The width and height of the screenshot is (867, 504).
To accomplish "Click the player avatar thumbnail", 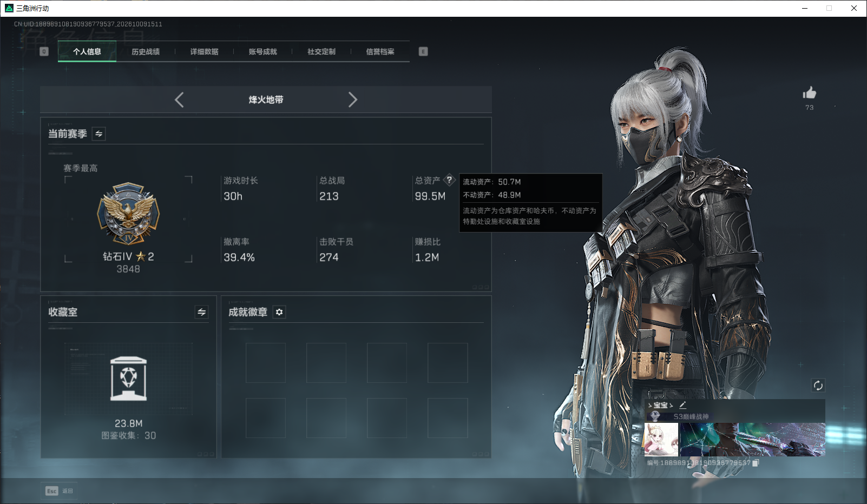I will point(661,440).
